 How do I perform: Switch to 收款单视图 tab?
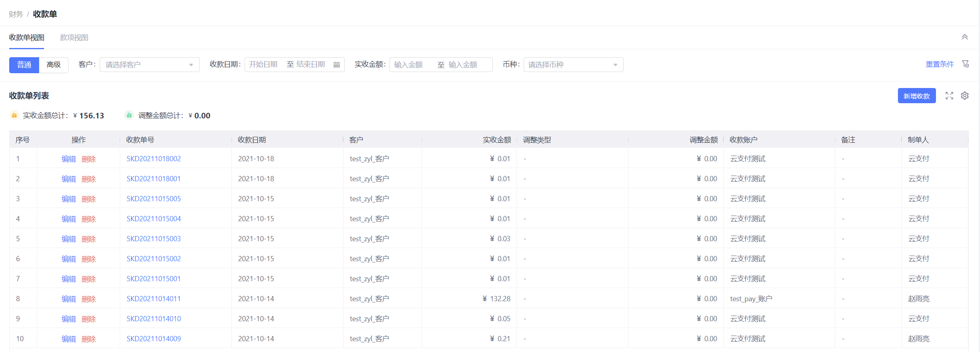(27, 38)
